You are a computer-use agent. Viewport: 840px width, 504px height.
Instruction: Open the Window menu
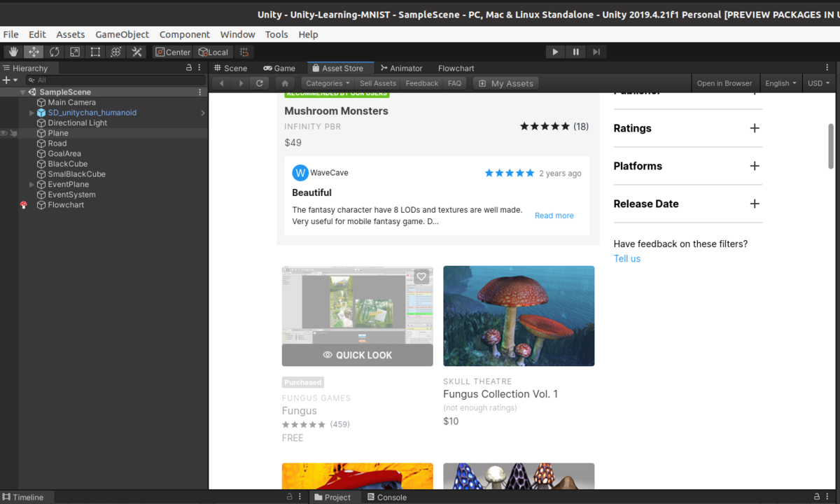pyautogui.click(x=237, y=34)
